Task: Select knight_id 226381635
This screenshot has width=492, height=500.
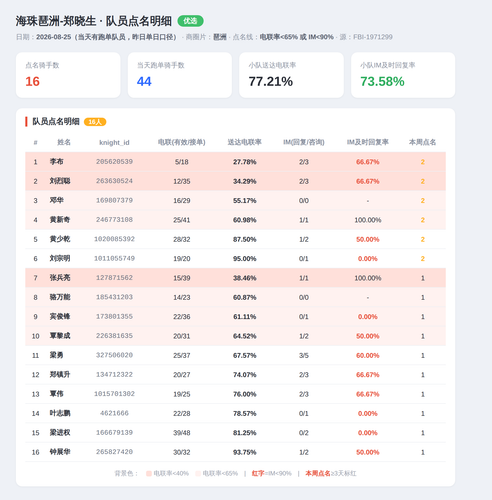Action: click(114, 336)
